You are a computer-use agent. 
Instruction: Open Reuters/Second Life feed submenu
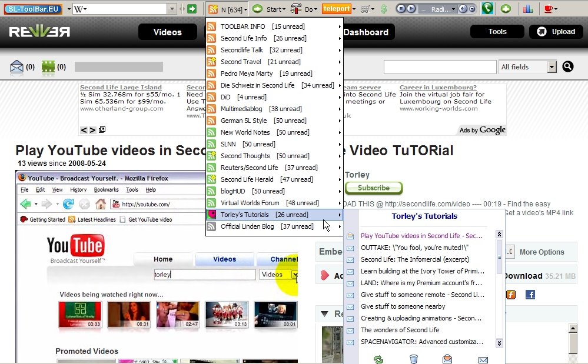pos(274,168)
